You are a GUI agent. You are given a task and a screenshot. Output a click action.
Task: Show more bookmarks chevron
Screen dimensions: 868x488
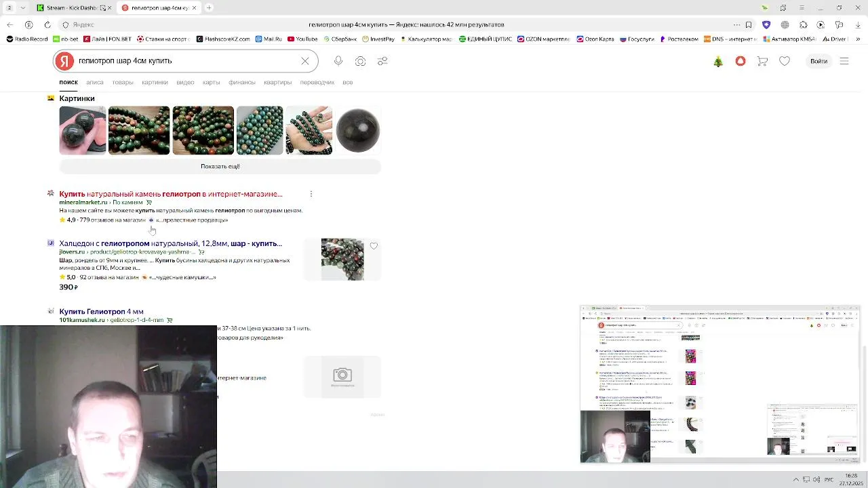(857, 39)
